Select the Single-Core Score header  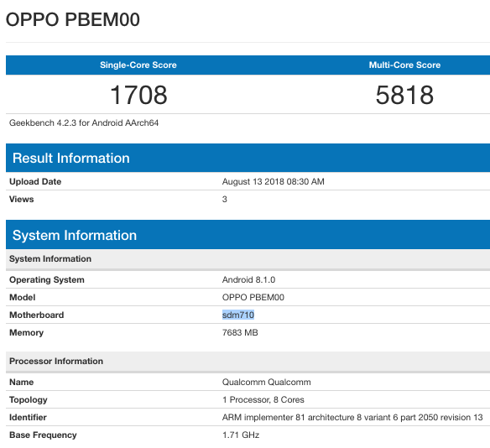coord(138,65)
